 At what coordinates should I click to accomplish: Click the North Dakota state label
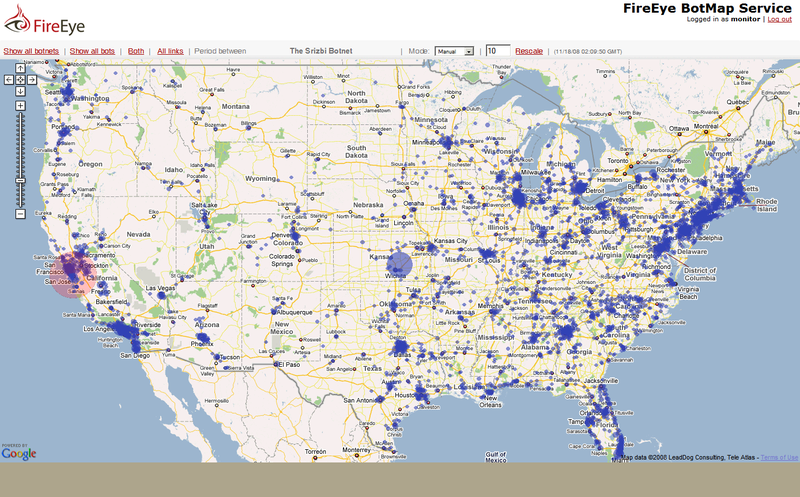coord(356,97)
